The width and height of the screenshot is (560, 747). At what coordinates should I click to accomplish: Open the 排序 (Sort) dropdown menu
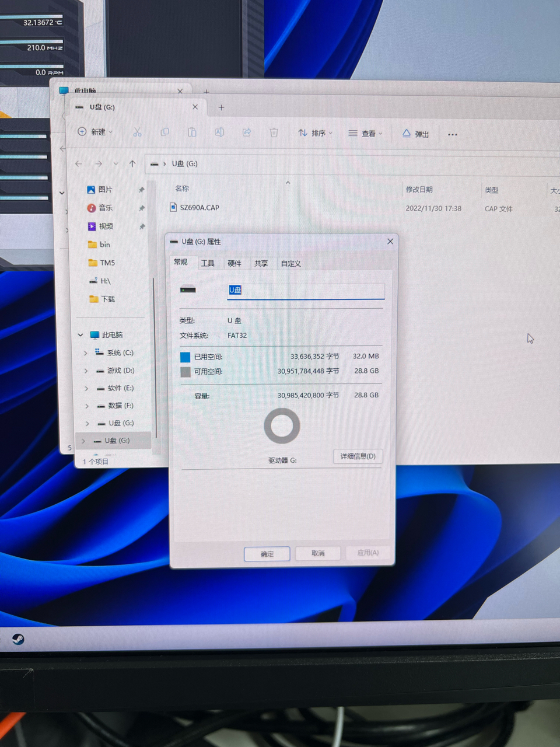(315, 133)
